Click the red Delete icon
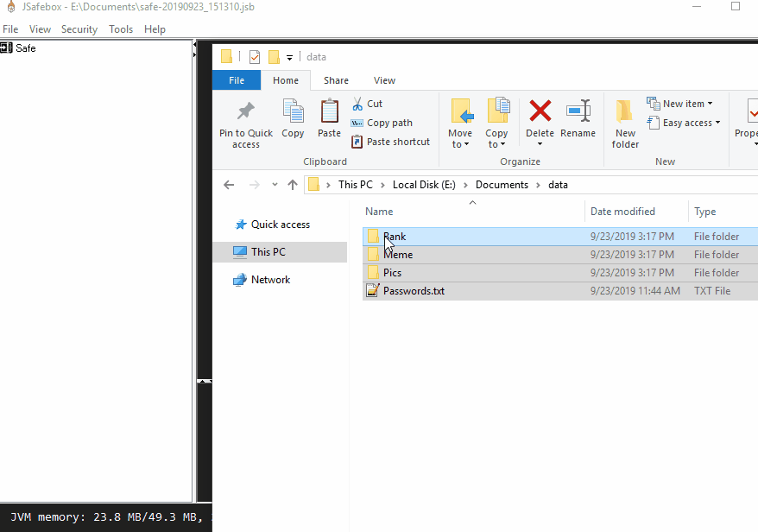The image size is (758, 532). tap(540, 112)
